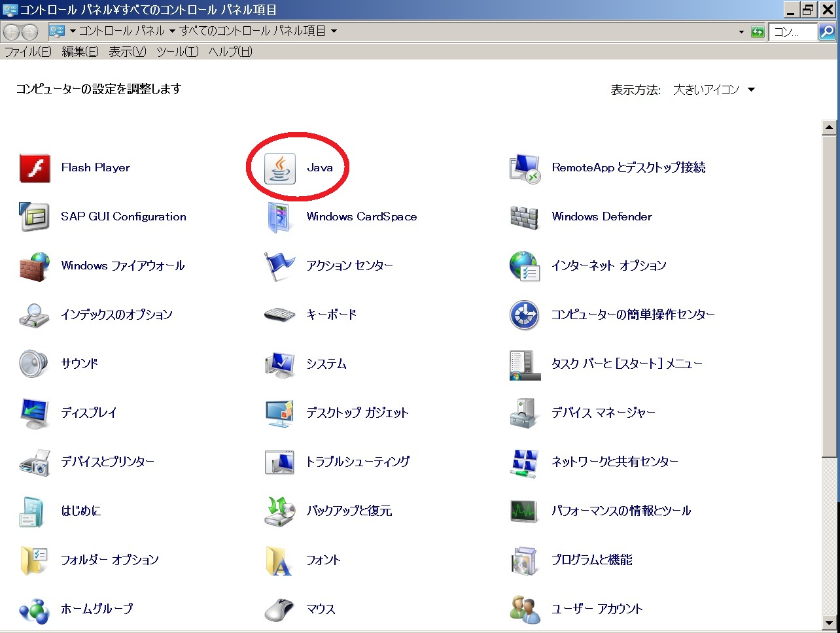Image resolution: width=840 pixels, height=633 pixels.
Task: Click the address bar refresh button
Action: (x=758, y=32)
